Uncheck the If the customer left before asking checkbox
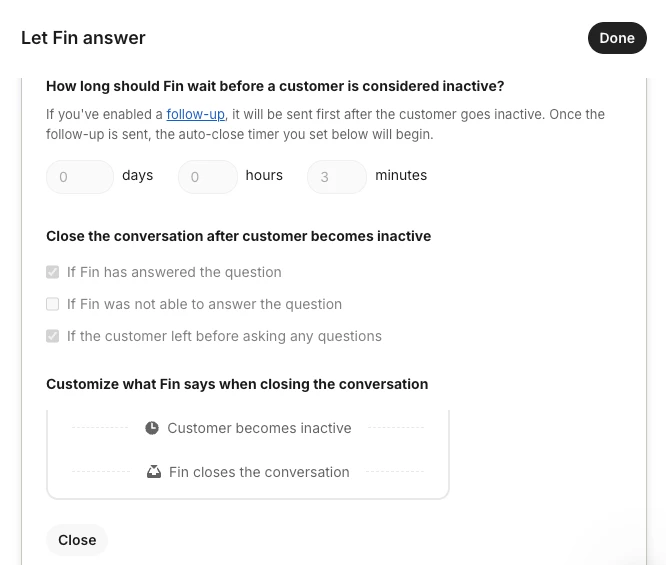Image resolution: width=666 pixels, height=565 pixels. pyautogui.click(x=53, y=336)
